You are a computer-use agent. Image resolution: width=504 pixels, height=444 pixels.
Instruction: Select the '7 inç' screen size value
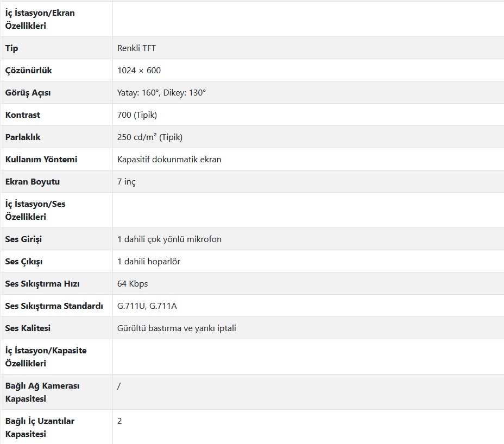pyautogui.click(x=127, y=182)
